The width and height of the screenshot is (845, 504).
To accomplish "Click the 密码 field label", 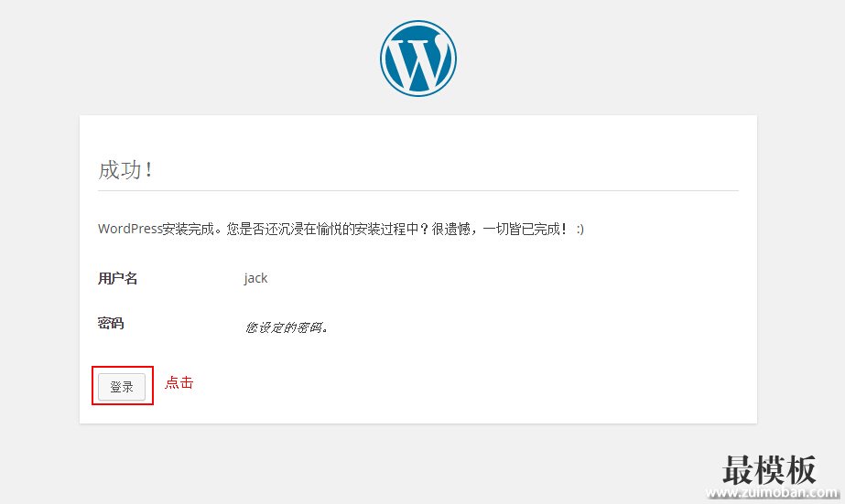I will coord(111,323).
